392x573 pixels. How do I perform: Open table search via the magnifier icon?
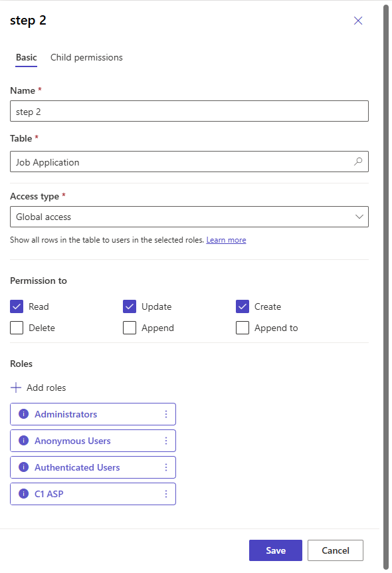click(358, 162)
